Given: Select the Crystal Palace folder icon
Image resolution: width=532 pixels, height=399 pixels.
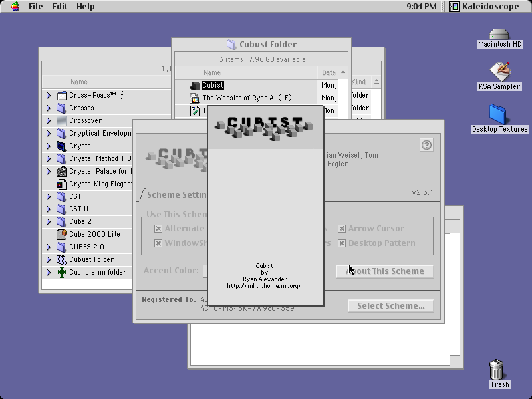Looking at the screenshot, I should 62,172.
